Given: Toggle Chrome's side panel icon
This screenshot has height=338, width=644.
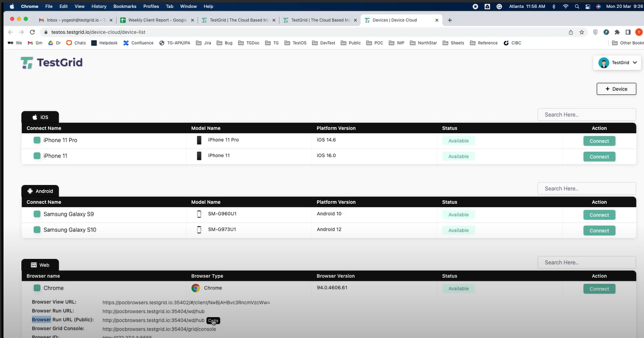Looking at the screenshot, I should coord(628,32).
